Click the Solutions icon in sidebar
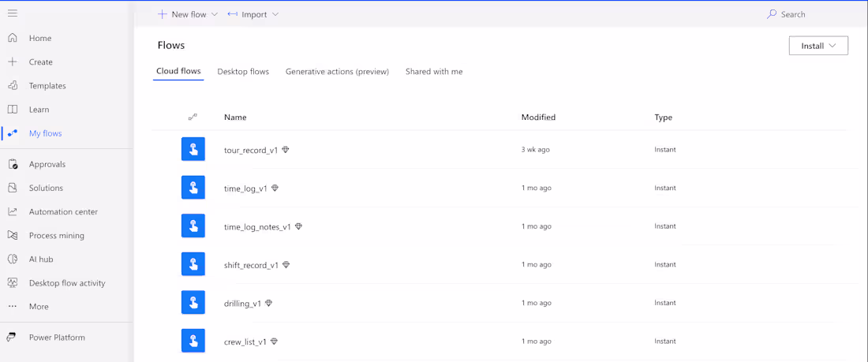Viewport: 868px width, 362px height. 13,188
